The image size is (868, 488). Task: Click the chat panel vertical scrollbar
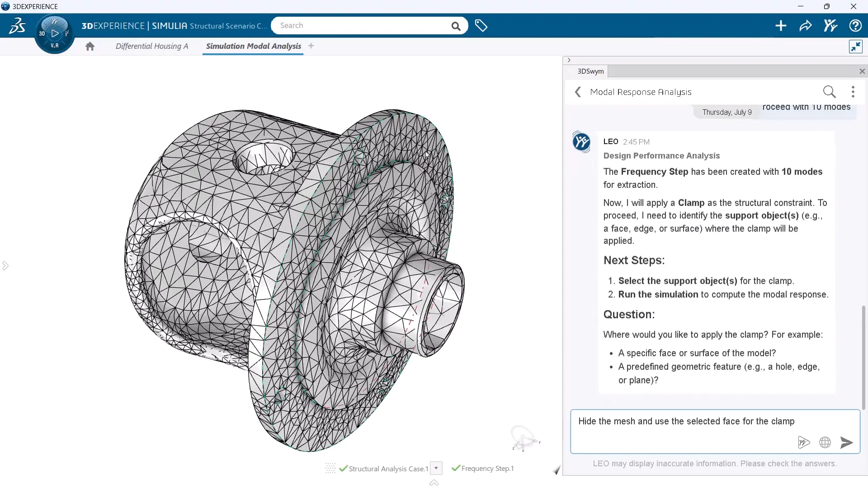pyautogui.click(x=863, y=357)
